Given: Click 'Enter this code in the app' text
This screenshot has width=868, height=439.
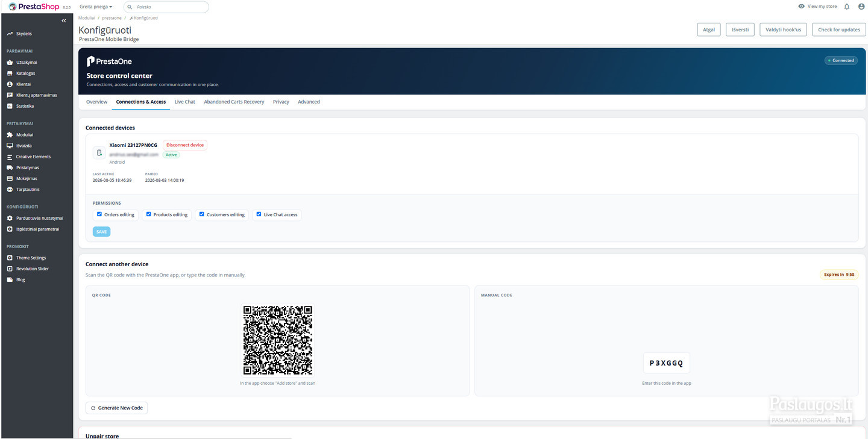Looking at the screenshot, I should 667,383.
